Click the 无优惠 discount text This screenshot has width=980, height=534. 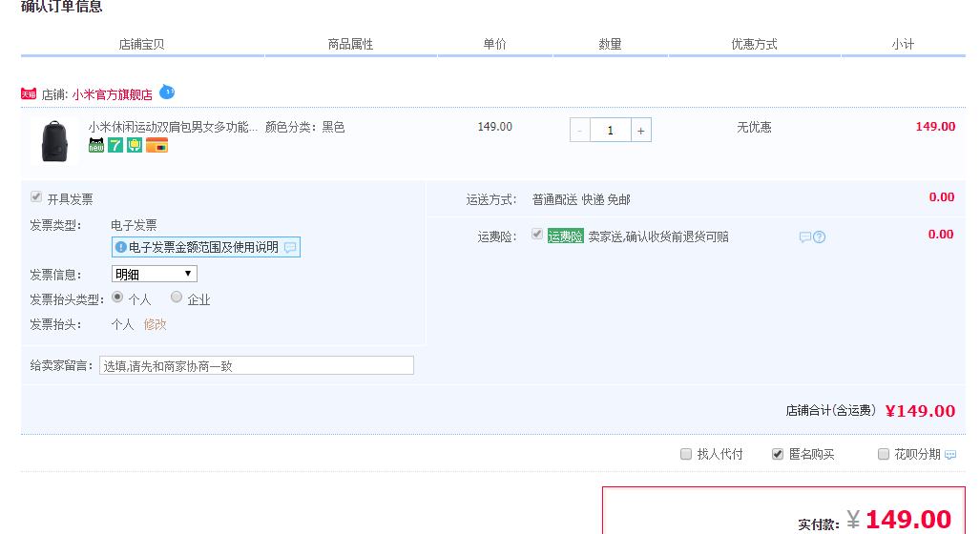[x=755, y=128]
